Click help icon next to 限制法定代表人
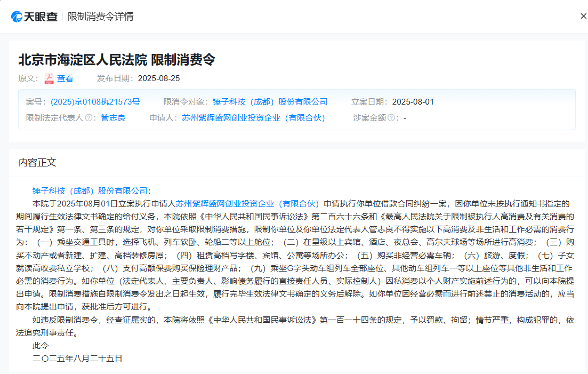This screenshot has width=588, height=374. 88,118
